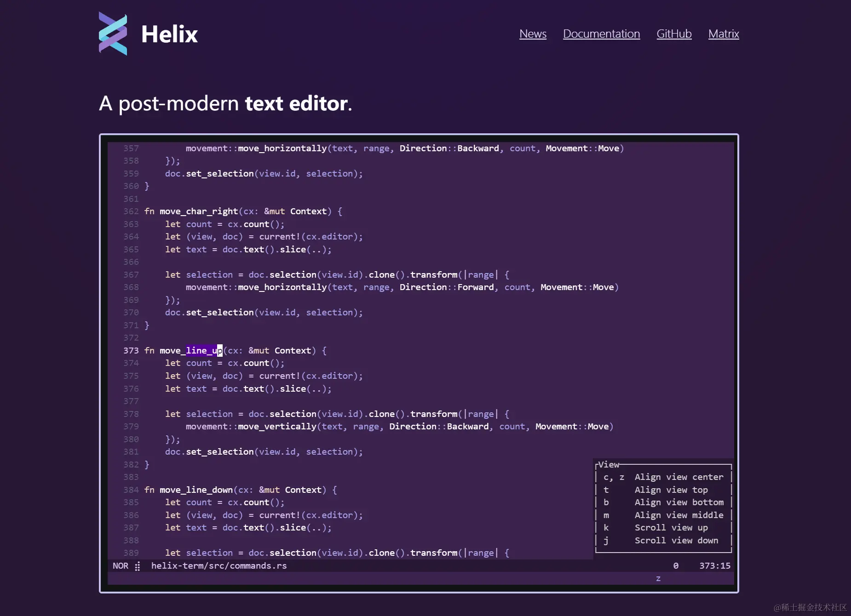Click 'transform(|range|' on line 367
This screenshot has width=851, height=616.
tap(454, 275)
